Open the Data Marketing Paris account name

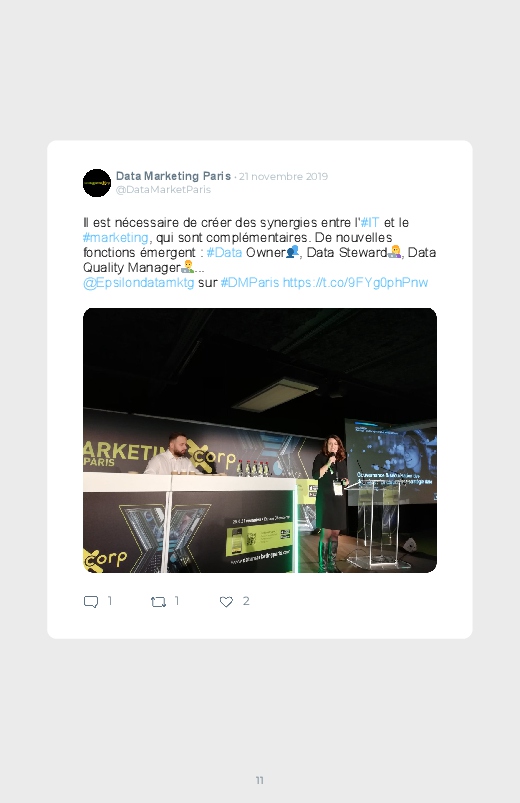173,176
